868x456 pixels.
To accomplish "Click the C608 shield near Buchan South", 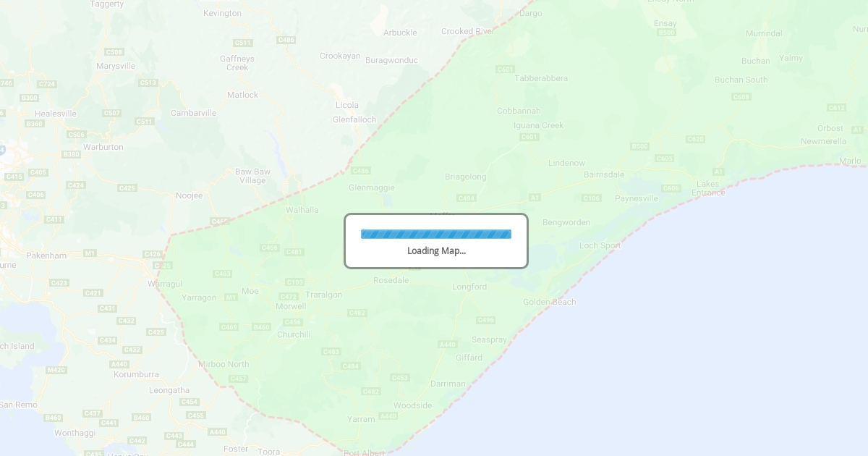I will (741, 97).
